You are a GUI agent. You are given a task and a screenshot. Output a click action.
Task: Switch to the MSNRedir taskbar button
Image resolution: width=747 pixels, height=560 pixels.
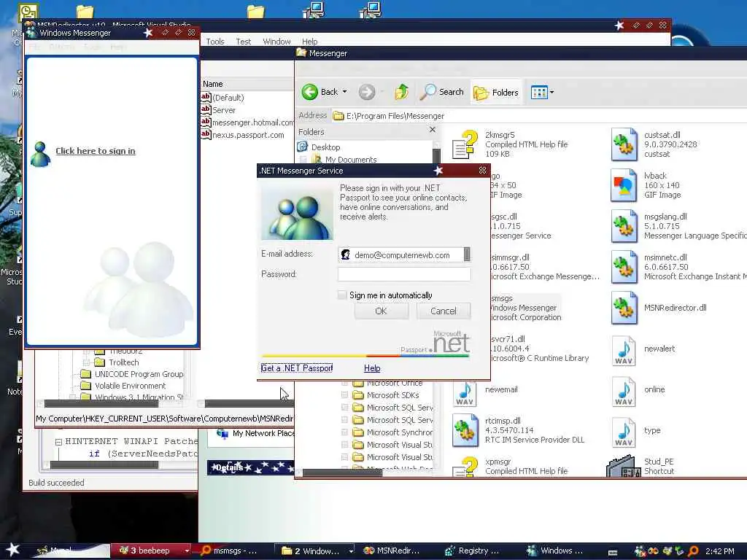click(392, 551)
